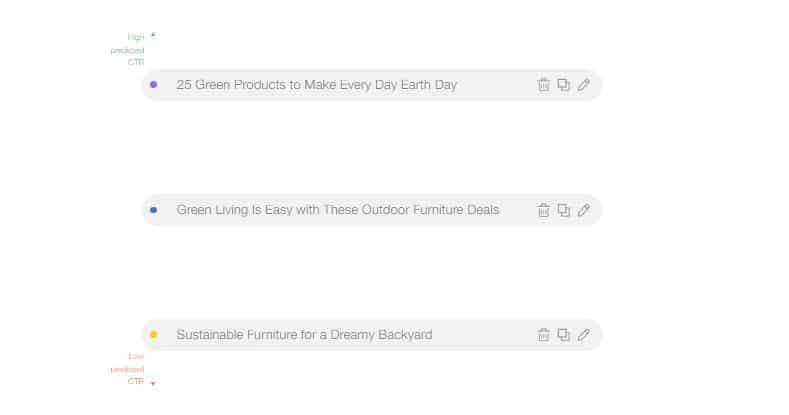Select the 'Sustainable Furniture for a Dreamy Backyard' text

pyautogui.click(x=304, y=335)
